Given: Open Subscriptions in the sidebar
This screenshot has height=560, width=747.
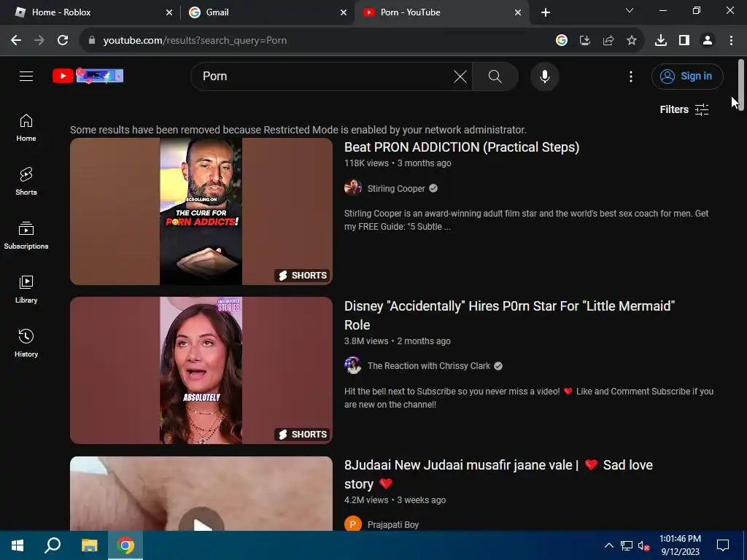Looking at the screenshot, I should tap(26, 236).
